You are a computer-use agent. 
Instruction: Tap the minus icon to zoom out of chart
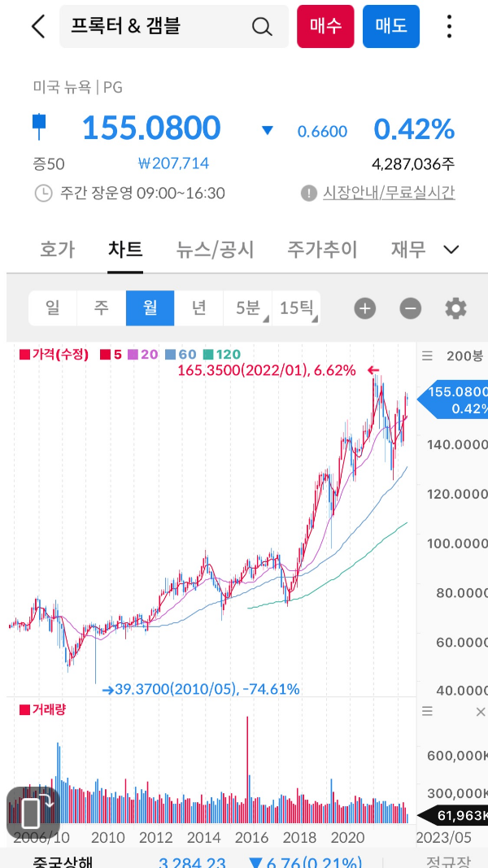tap(410, 308)
